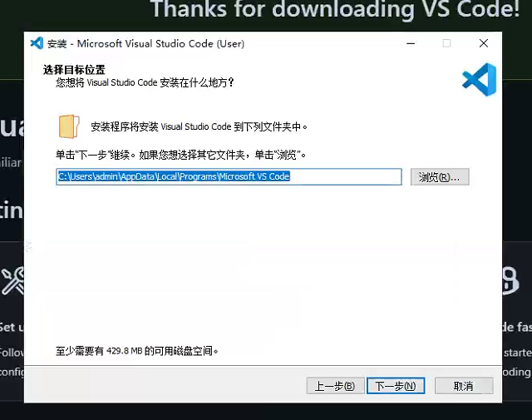Click the subtitle asking where to install
Viewport: 532px width, 420px height.
[145, 83]
